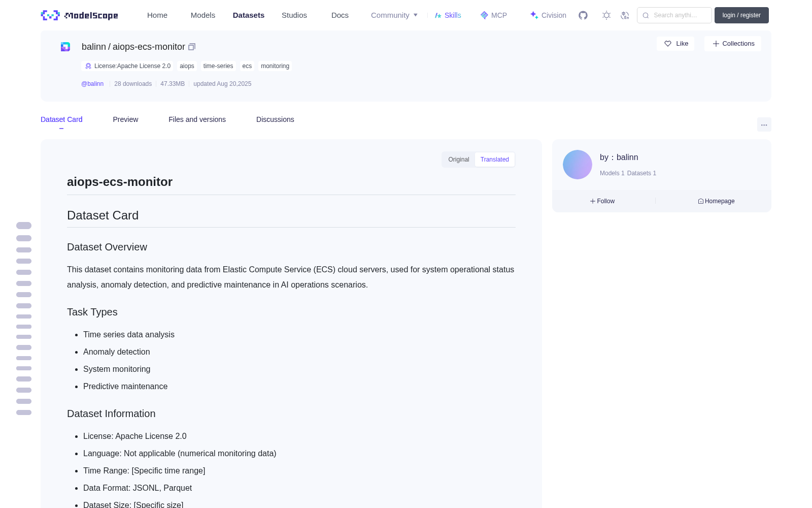Toggle the sun light/dark theme icon
The image size is (812, 508).
(606, 15)
